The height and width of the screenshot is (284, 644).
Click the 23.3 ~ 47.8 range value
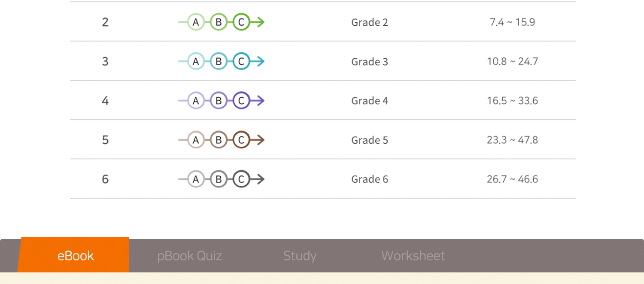512,140
